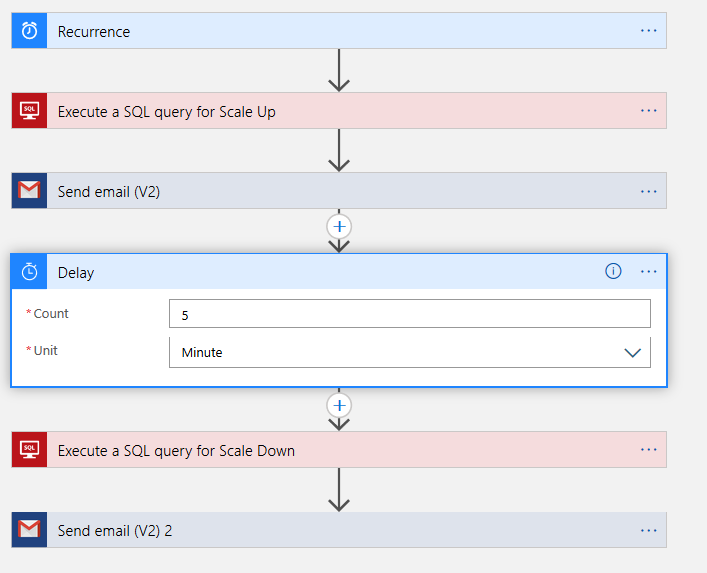The height and width of the screenshot is (573, 707).
Task: Click the Gmail icon on Send email (V2) 2
Action: [x=30, y=530]
